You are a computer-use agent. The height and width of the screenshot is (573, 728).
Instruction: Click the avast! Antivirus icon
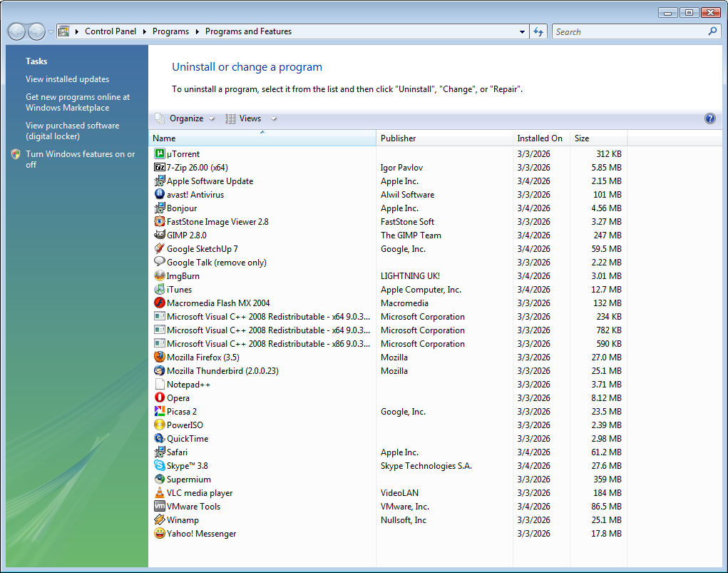tap(159, 194)
